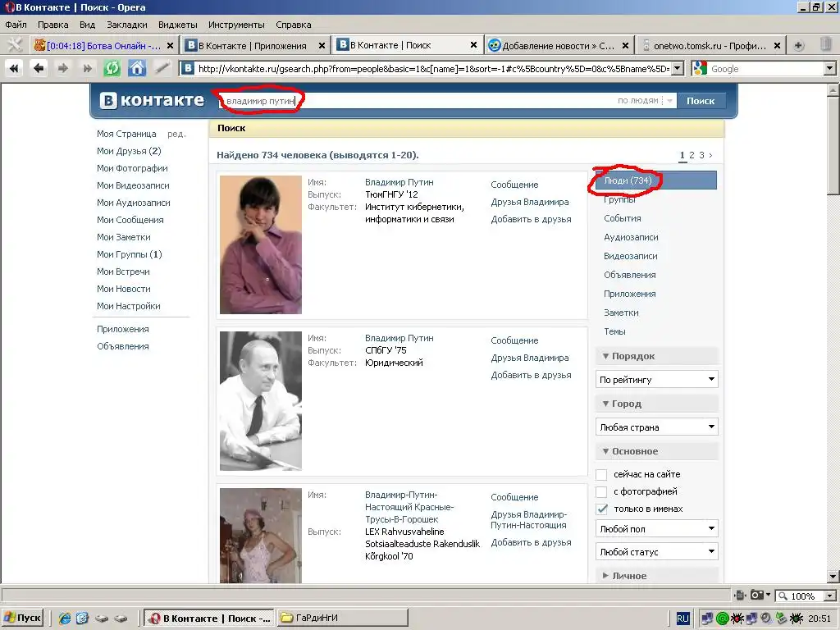
Task: Tick the 'с фотографией' checkbox
Action: click(x=601, y=492)
